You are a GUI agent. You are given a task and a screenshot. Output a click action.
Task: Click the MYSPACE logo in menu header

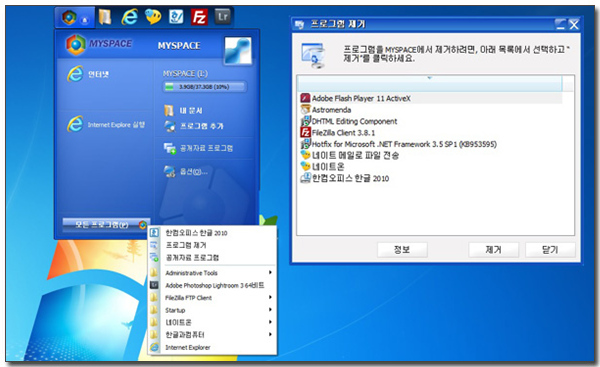[99, 44]
